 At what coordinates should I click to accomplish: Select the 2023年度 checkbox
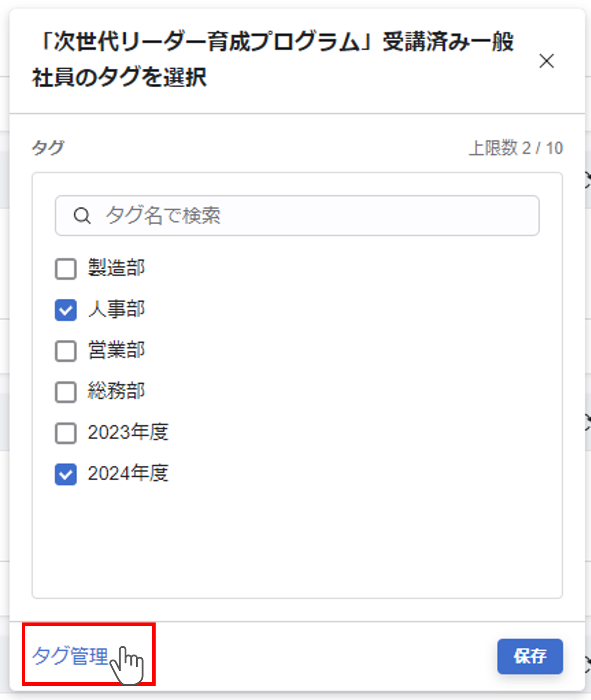(x=66, y=433)
